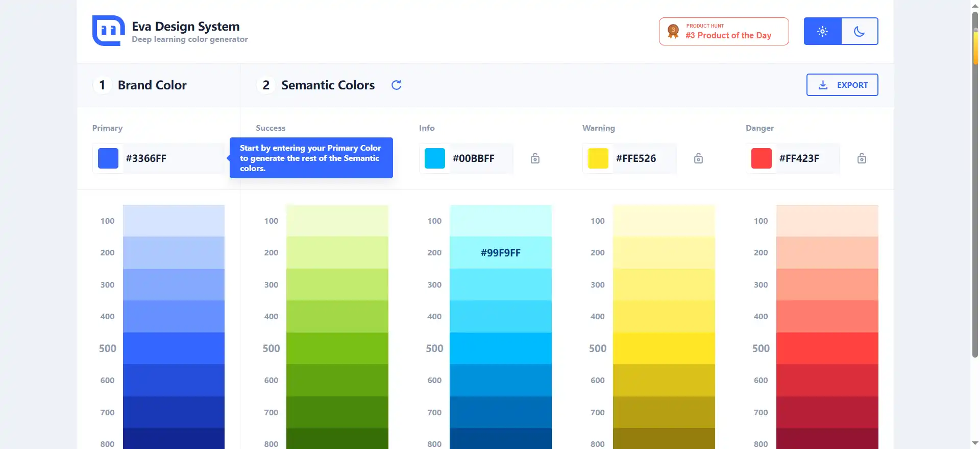Lock the Info color #00BBFF
This screenshot has width=980, height=449.
click(x=535, y=158)
